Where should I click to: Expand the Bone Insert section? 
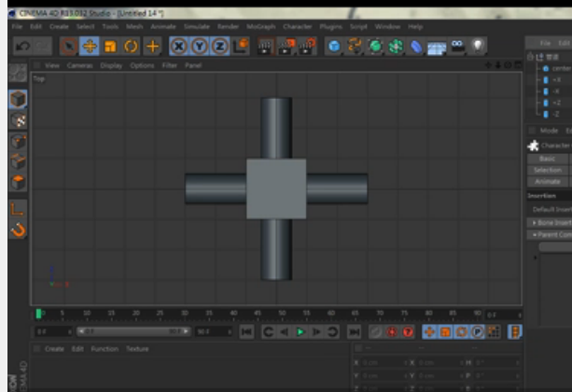pos(550,223)
